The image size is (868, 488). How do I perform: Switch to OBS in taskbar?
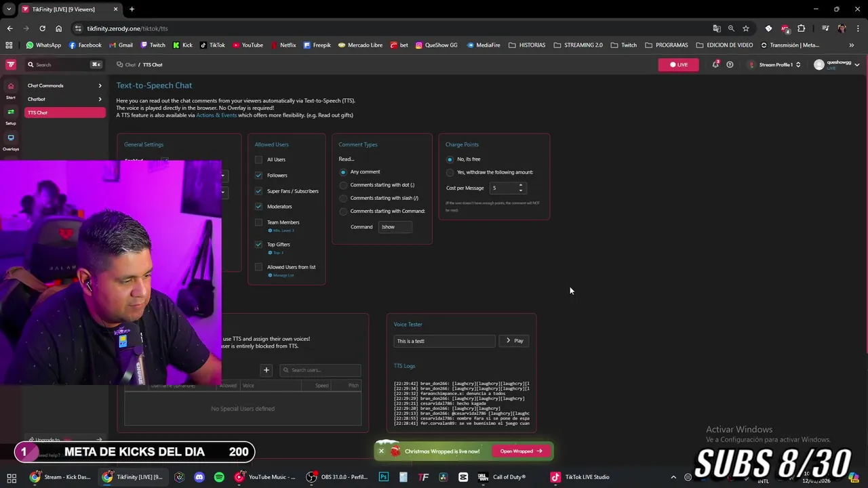[x=337, y=477]
